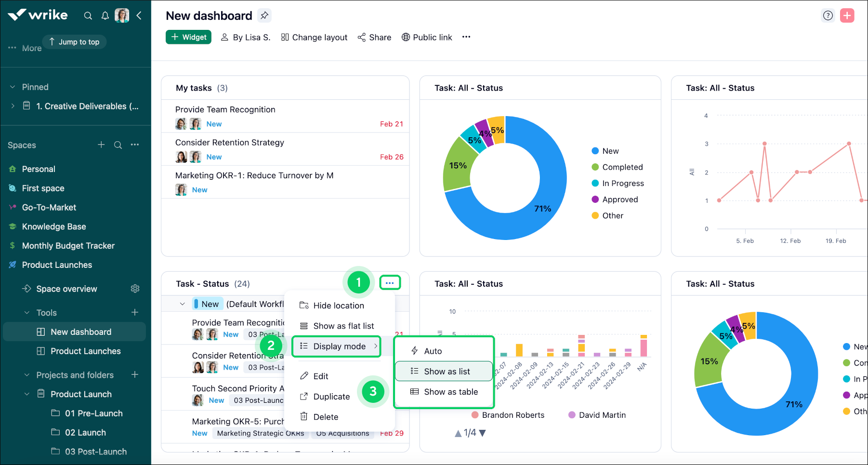Click the Other yellow legend swatch
868x465 pixels.
pos(595,215)
